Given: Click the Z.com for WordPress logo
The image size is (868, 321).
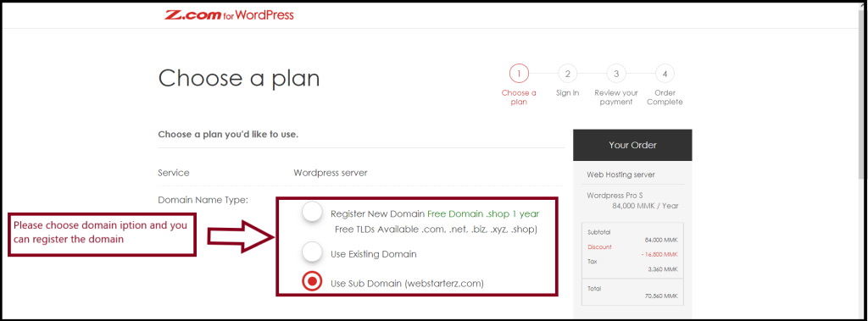Looking at the screenshot, I should click(229, 15).
